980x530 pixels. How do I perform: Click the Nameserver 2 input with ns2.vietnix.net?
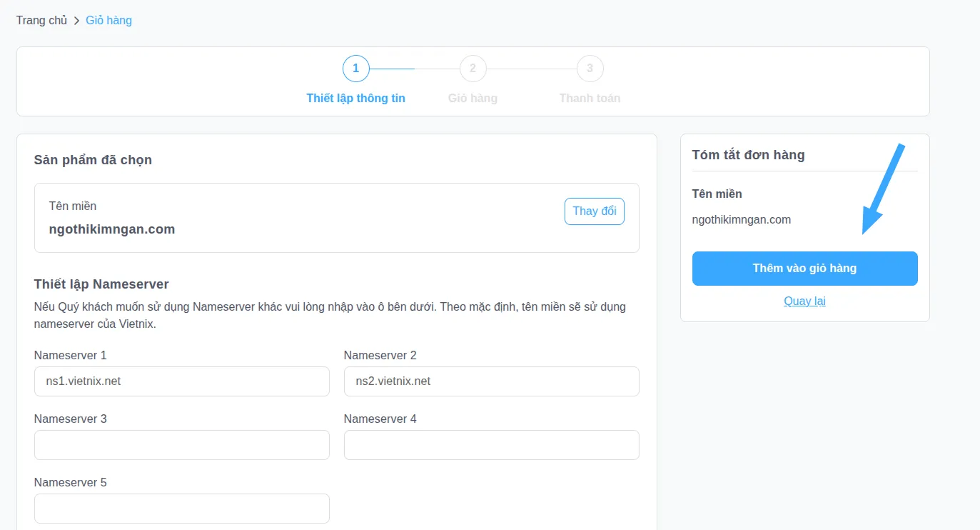pyautogui.click(x=491, y=381)
